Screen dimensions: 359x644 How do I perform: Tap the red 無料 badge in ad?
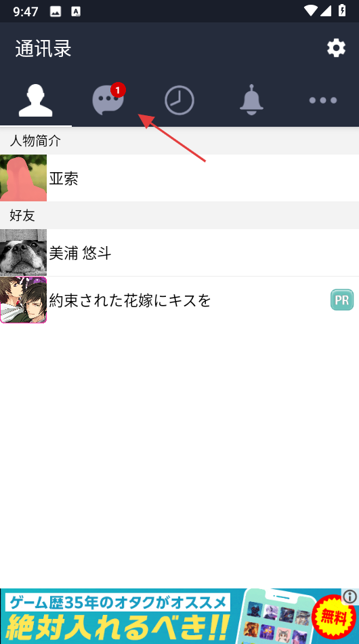pos(333,617)
